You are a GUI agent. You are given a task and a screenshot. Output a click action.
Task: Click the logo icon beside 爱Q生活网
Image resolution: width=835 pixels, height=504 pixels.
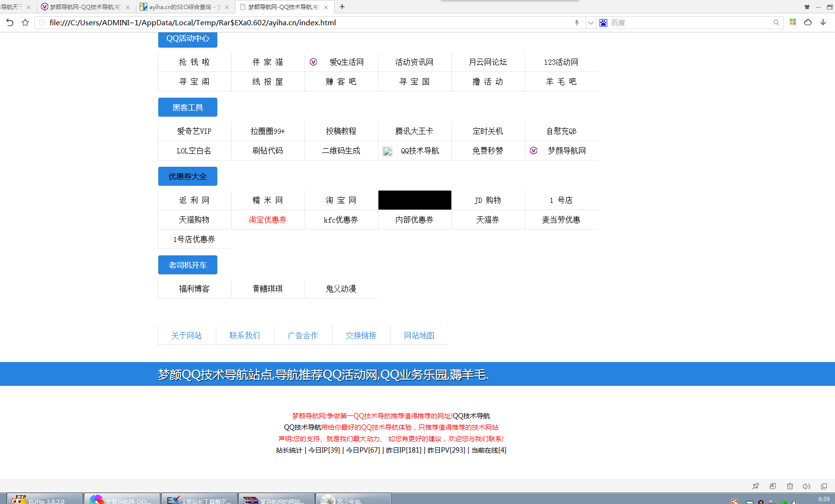click(313, 62)
